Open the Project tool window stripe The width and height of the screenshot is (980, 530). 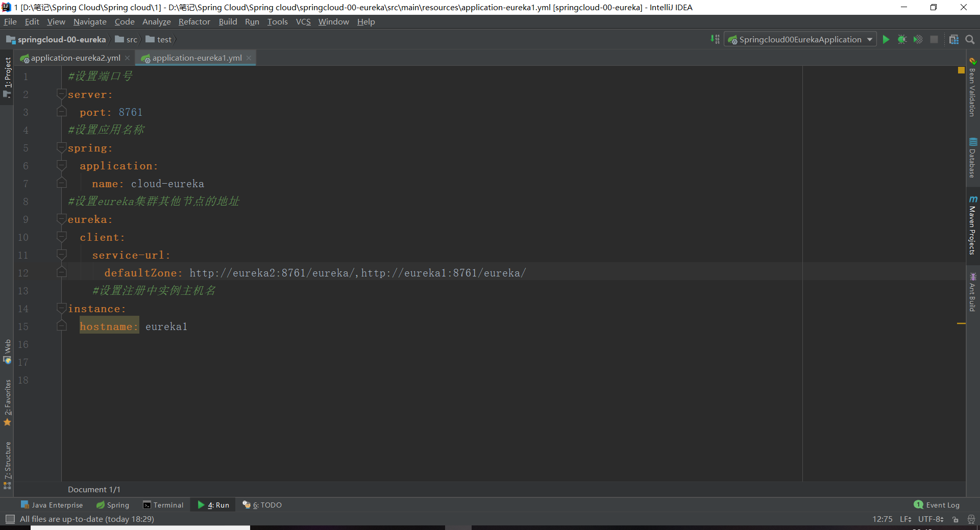tap(7, 77)
